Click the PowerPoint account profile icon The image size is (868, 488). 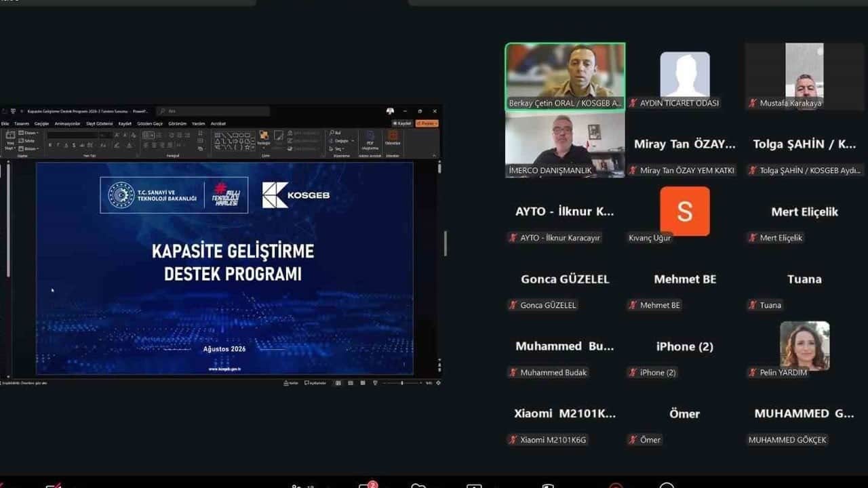(391, 111)
